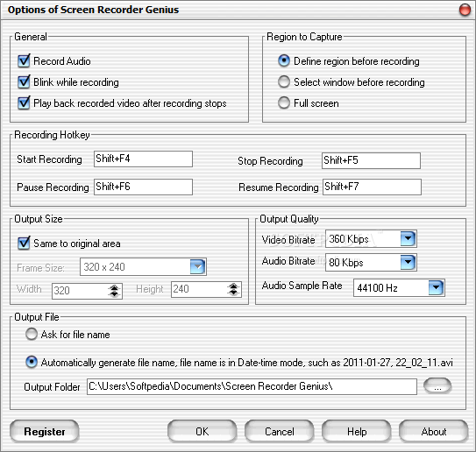This screenshot has width=476, height=452.
Task: Click the Register button
Action: (45, 431)
